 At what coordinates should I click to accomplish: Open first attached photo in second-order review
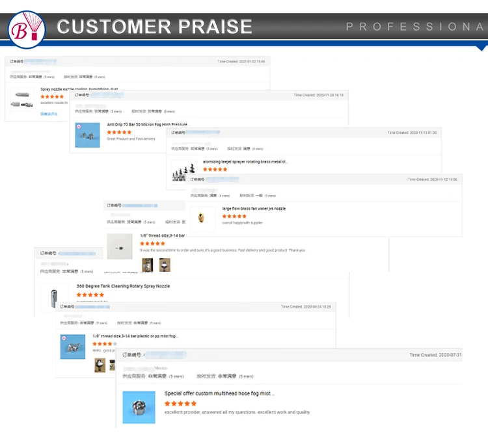click(148, 264)
